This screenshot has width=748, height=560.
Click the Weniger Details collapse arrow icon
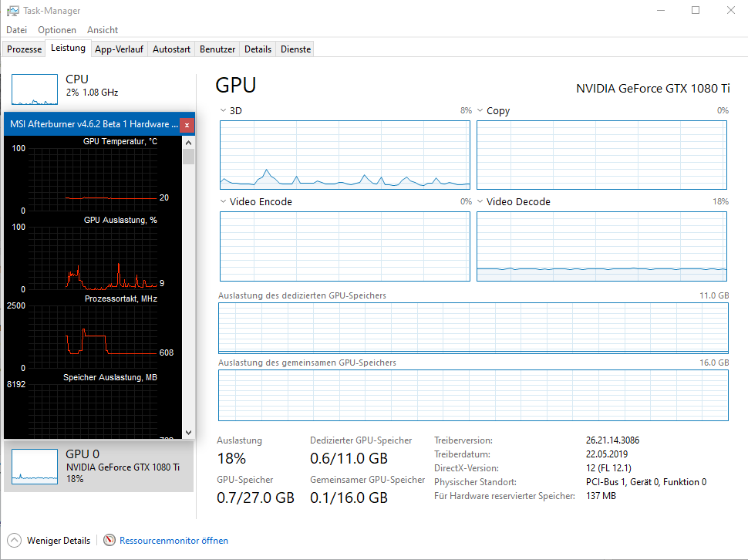coord(15,541)
